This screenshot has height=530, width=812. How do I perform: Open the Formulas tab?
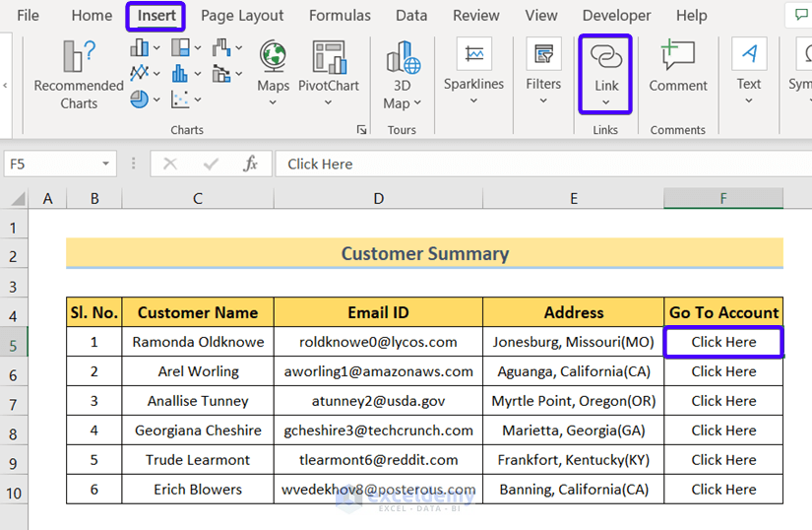[x=340, y=16]
